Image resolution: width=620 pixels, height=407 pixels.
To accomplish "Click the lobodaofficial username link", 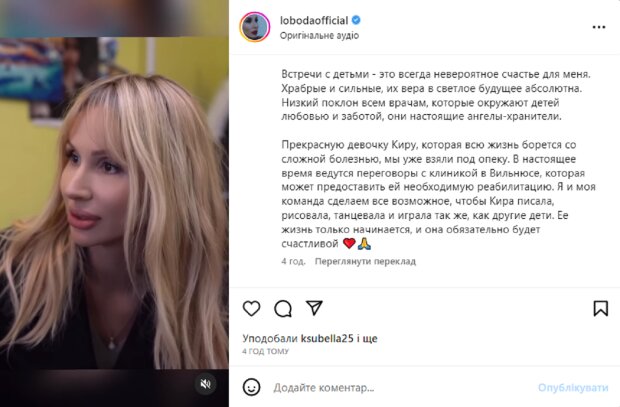I will pyautogui.click(x=314, y=20).
